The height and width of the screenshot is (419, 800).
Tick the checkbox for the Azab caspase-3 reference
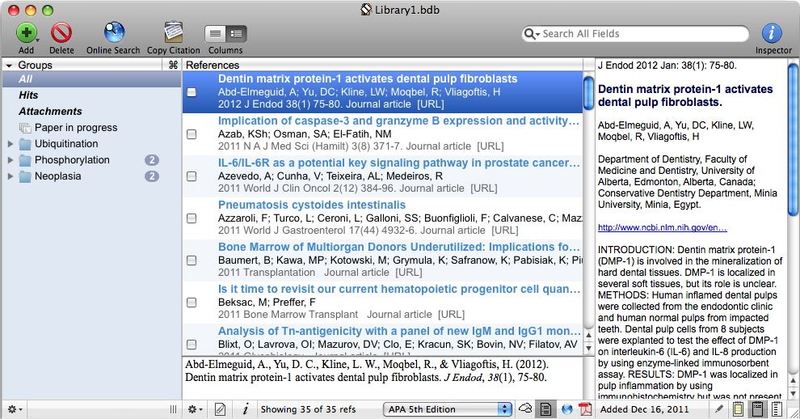click(192, 135)
